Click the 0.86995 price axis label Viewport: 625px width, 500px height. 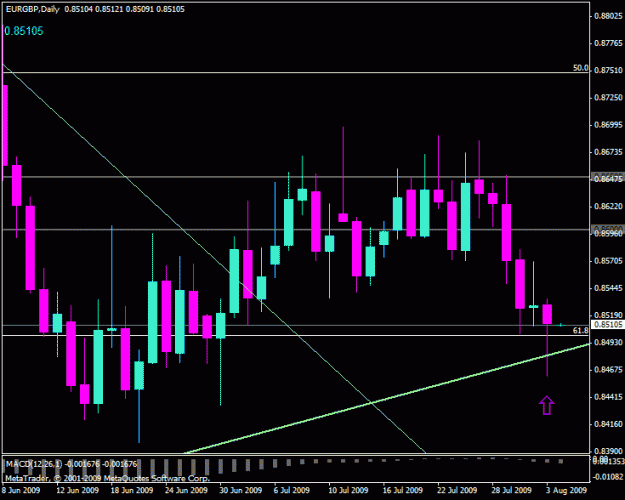(x=608, y=125)
